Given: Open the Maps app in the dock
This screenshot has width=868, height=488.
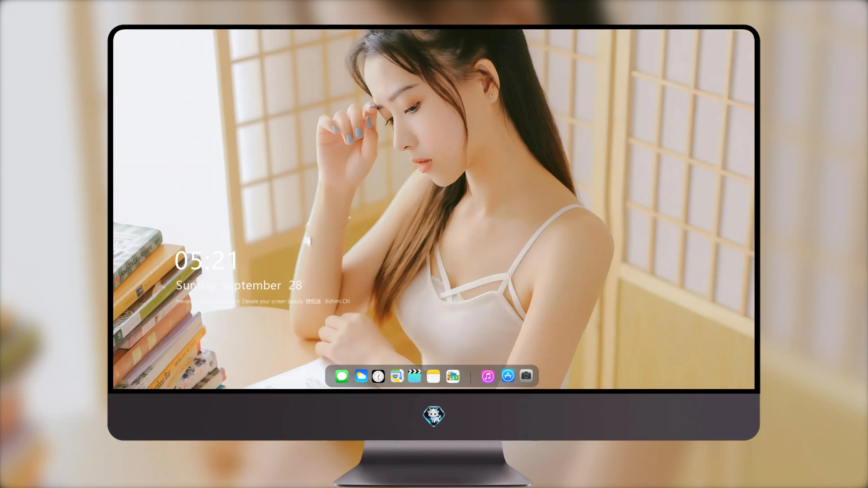Looking at the screenshot, I should [397, 376].
